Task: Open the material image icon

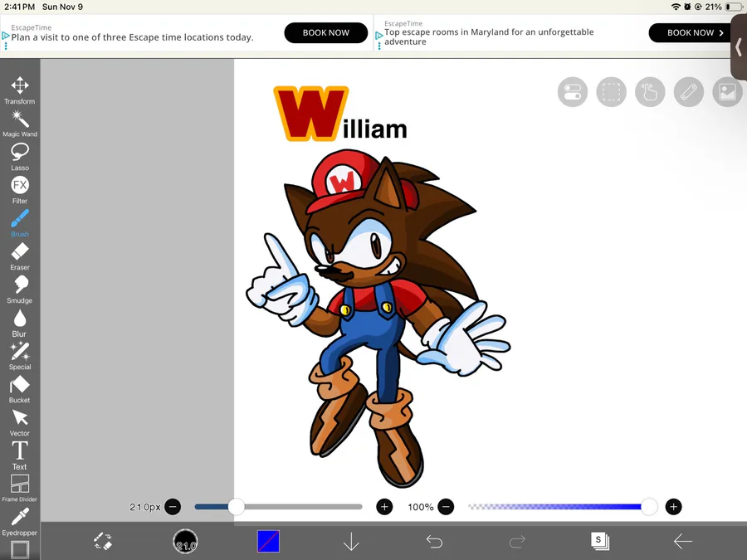Action: 727,92
